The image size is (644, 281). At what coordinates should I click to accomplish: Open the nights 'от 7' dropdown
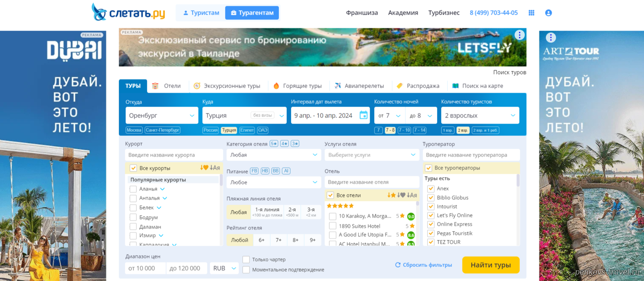coord(390,115)
